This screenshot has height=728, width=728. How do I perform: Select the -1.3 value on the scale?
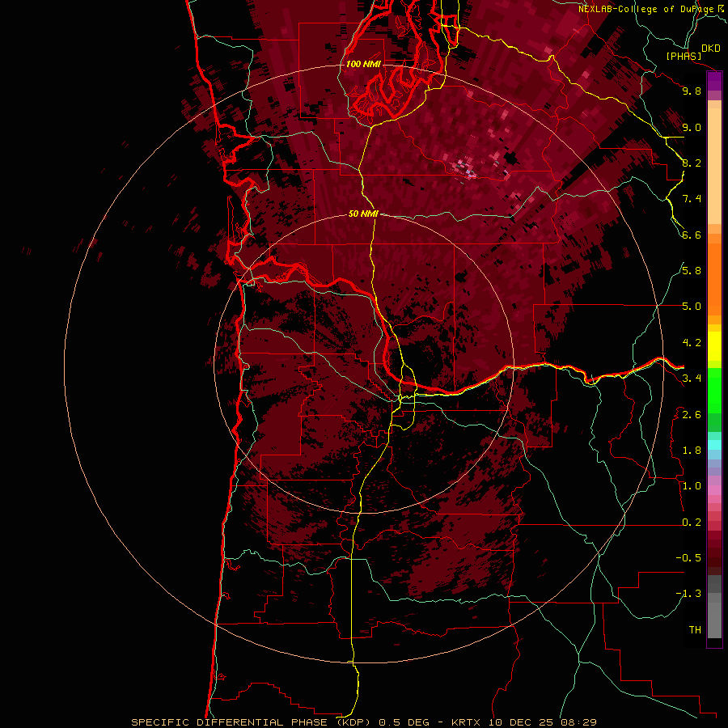(688, 594)
